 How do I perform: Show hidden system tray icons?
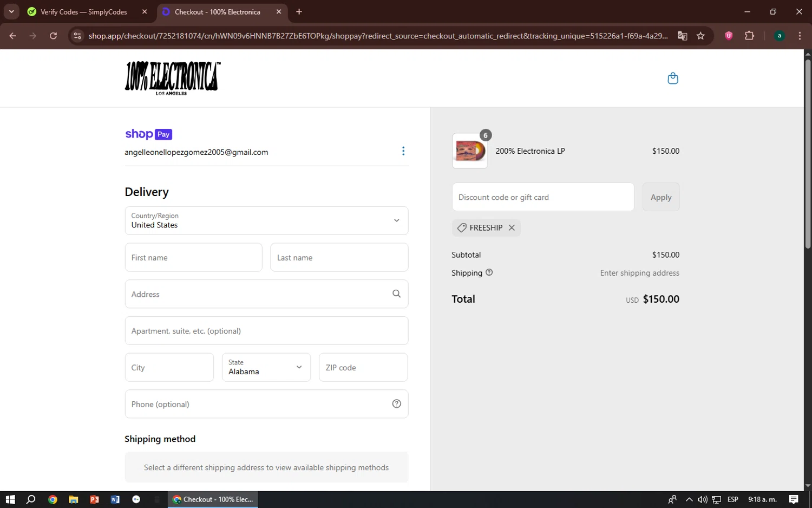point(689,499)
